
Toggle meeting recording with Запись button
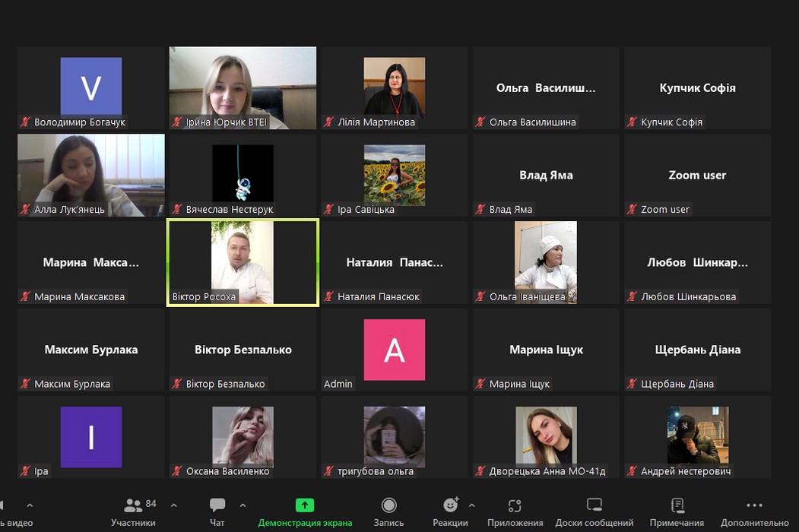388,511
